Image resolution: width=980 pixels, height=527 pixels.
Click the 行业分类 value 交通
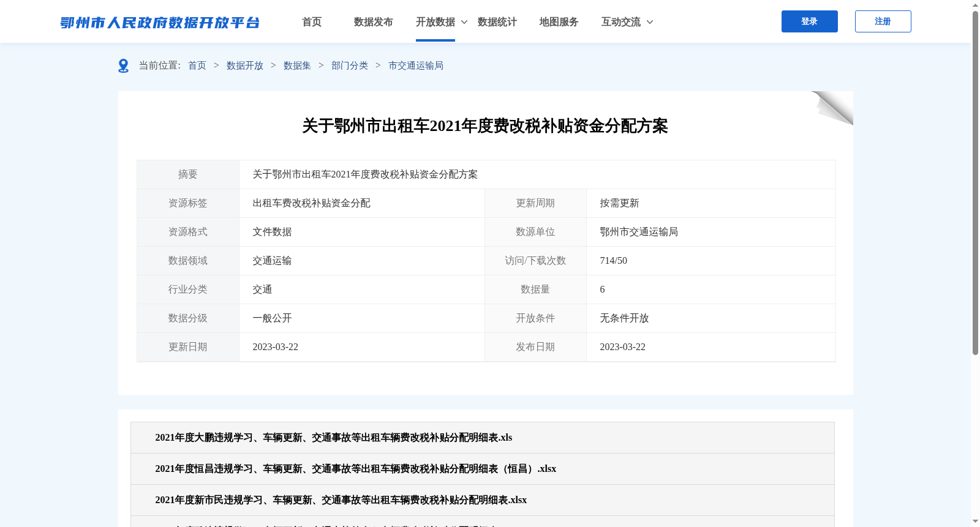pyautogui.click(x=262, y=290)
